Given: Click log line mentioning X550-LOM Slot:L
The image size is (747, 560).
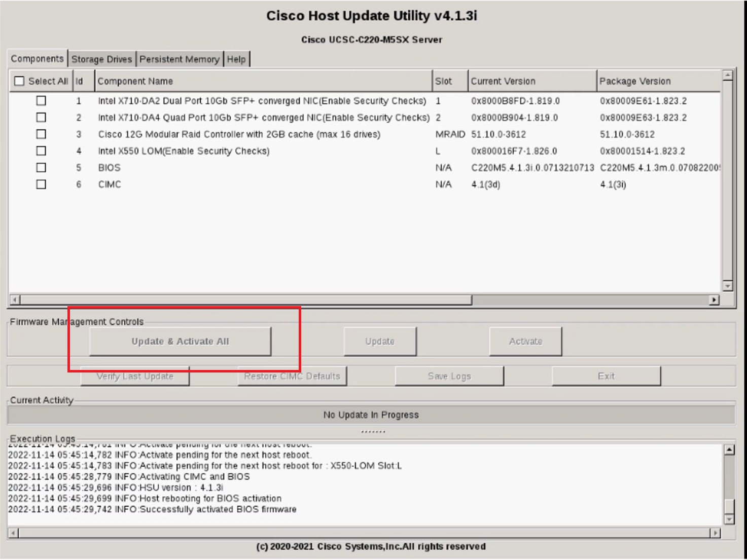Looking at the screenshot, I should [205, 466].
